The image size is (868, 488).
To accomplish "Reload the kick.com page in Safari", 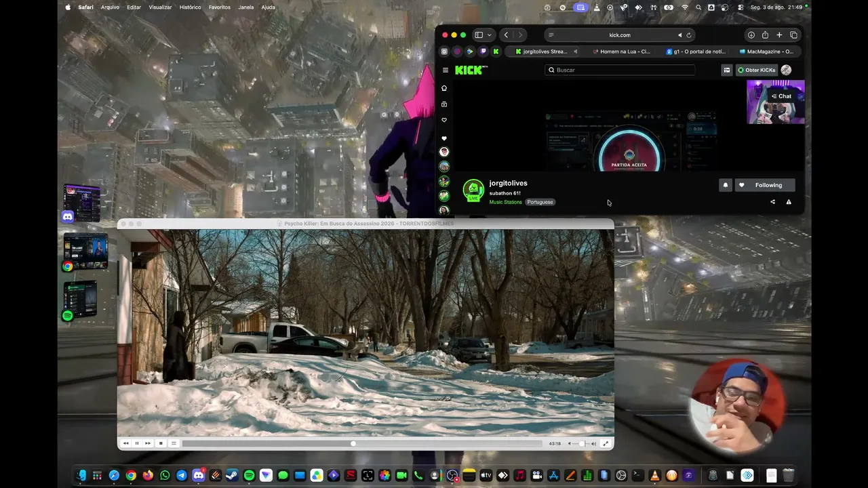I will (x=689, y=35).
